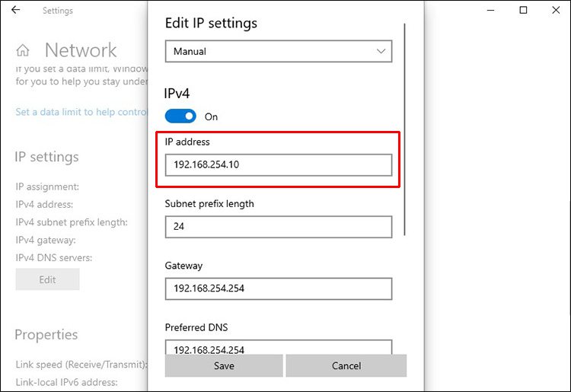
Task: Click the Properties section heading
Action: coord(46,335)
